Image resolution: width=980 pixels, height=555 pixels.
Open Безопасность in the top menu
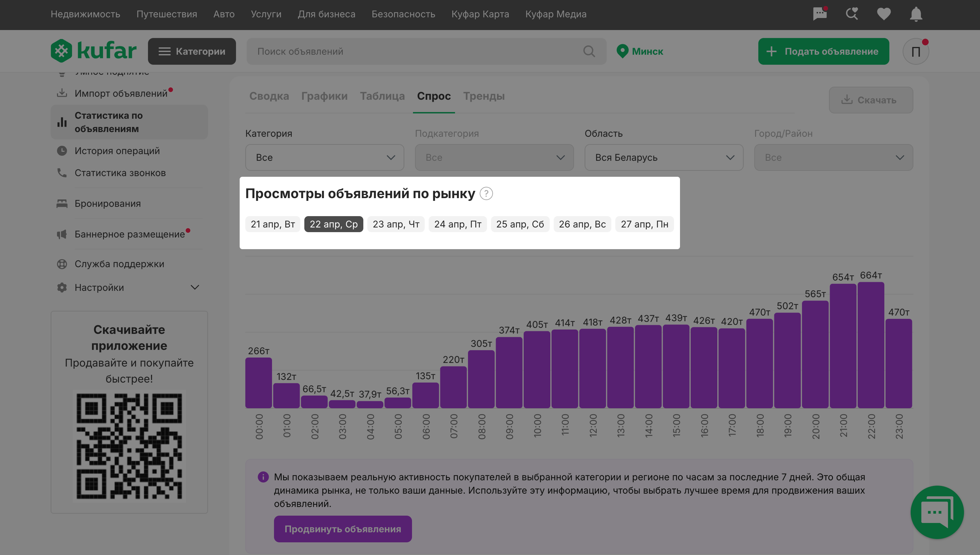click(403, 14)
